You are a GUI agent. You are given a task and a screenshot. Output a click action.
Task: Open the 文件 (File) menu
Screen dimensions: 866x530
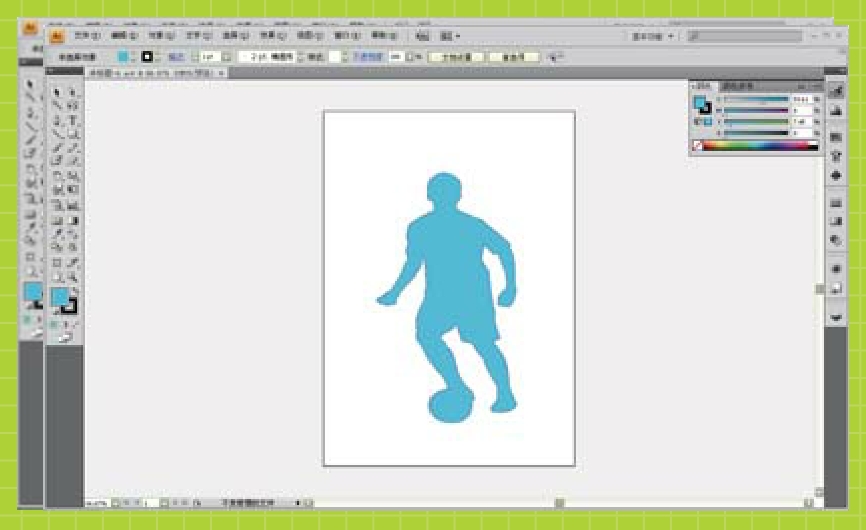pos(83,36)
